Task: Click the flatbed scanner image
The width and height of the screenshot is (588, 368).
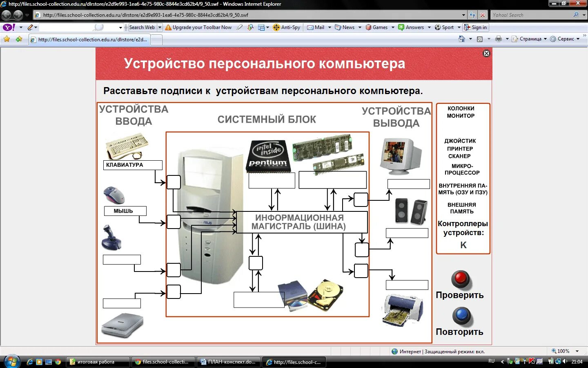Action: pyautogui.click(x=122, y=325)
